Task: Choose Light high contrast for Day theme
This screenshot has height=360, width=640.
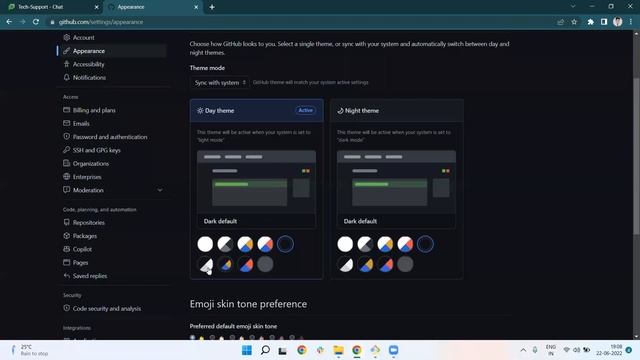Action: pyautogui.click(x=225, y=244)
